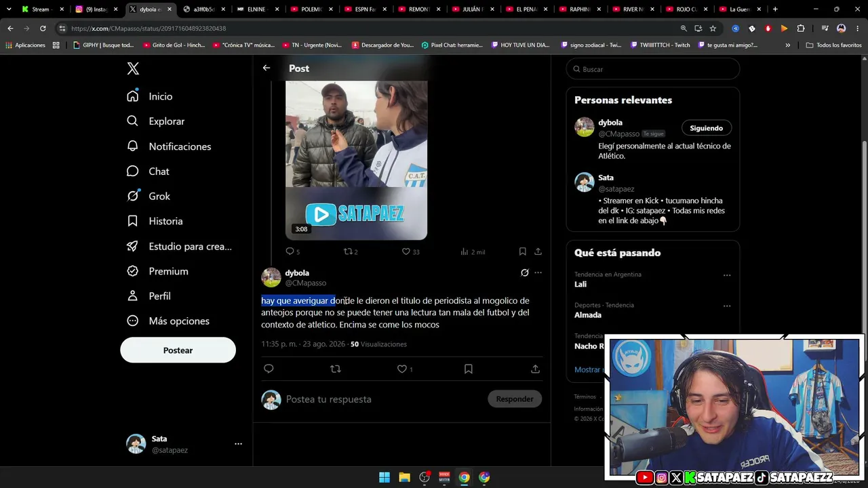Open dybola's profile avatar on the post
Image resolution: width=868 pixels, height=488 pixels.
click(x=271, y=277)
